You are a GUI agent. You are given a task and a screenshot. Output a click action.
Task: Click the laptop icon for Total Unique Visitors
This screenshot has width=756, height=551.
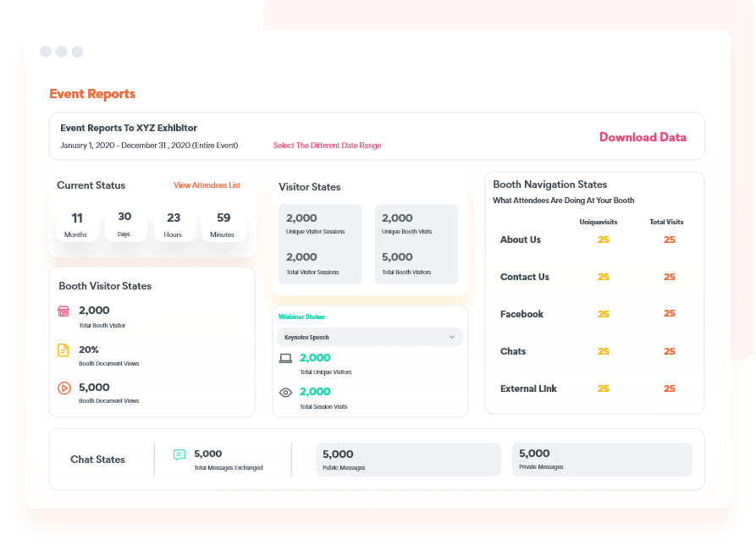click(x=286, y=359)
